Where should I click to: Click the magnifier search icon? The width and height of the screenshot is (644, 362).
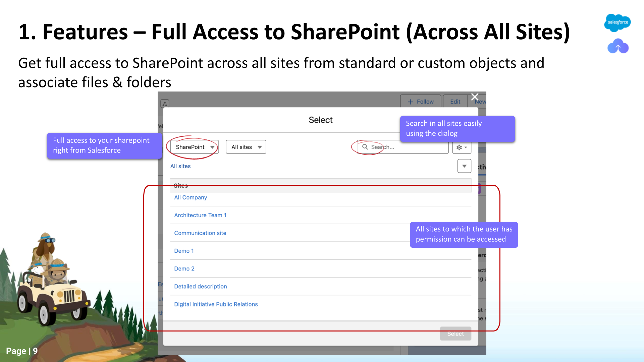click(x=365, y=147)
